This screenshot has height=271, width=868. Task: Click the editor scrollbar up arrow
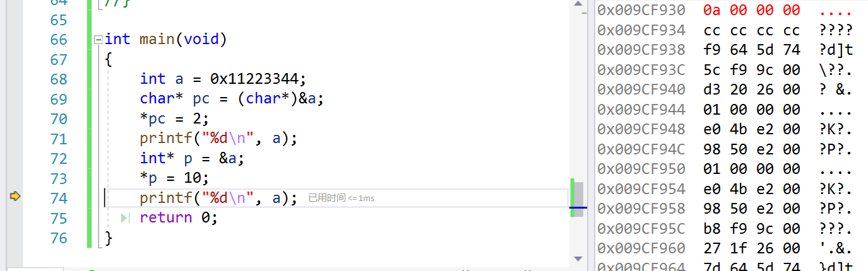coord(578,5)
